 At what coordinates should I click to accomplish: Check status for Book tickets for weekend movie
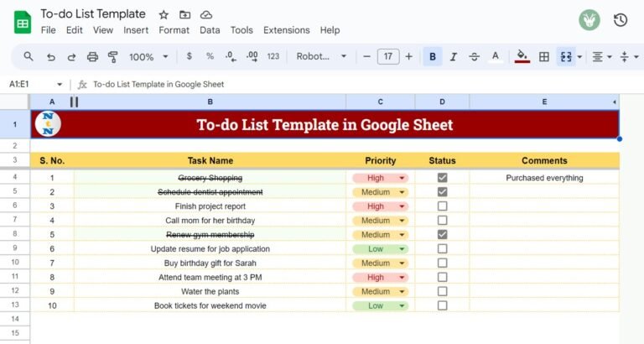[442, 305]
